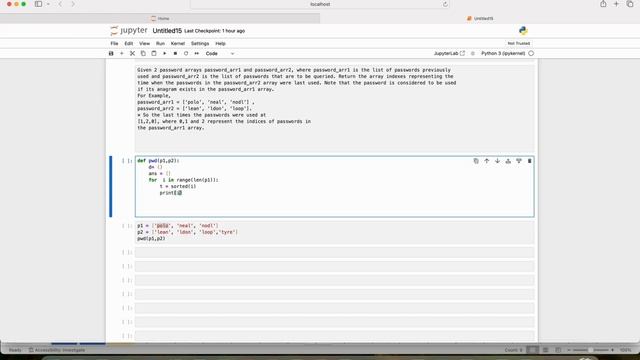Switch to the Home browser tab
The height and width of the screenshot is (360, 640).
160,18
